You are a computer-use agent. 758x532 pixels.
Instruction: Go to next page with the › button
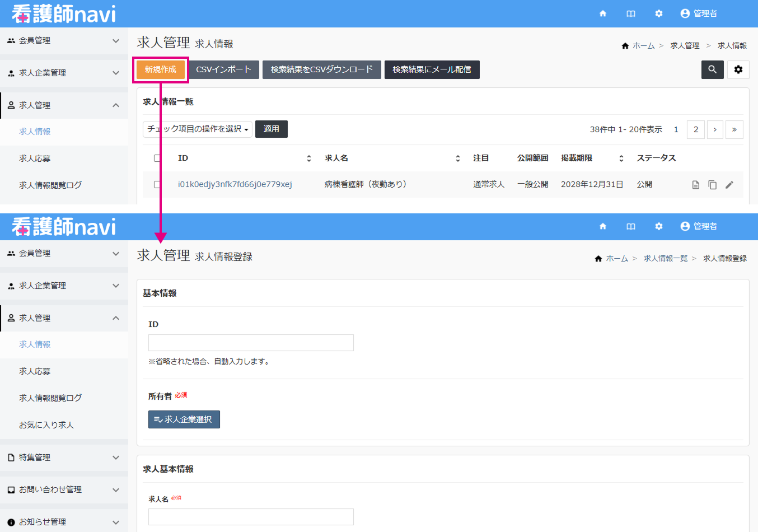coord(715,129)
